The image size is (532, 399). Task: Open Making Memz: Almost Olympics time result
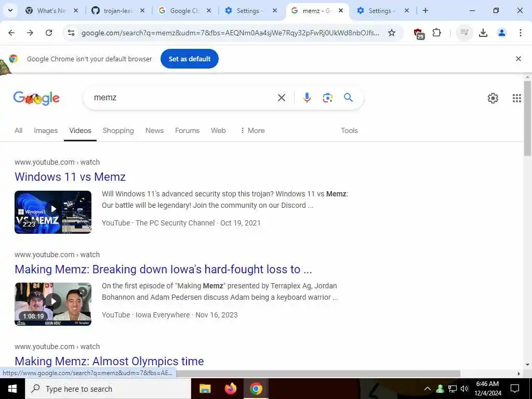109,361
